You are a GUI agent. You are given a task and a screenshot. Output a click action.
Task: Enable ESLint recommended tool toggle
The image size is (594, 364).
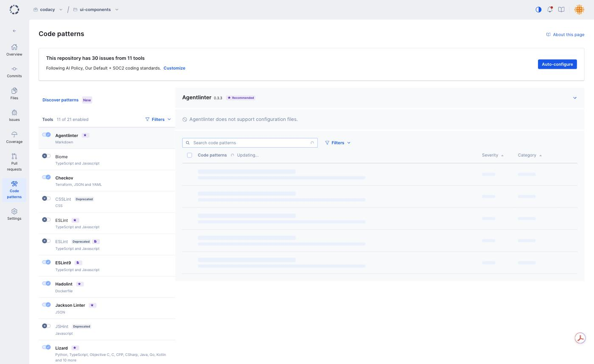46,219
